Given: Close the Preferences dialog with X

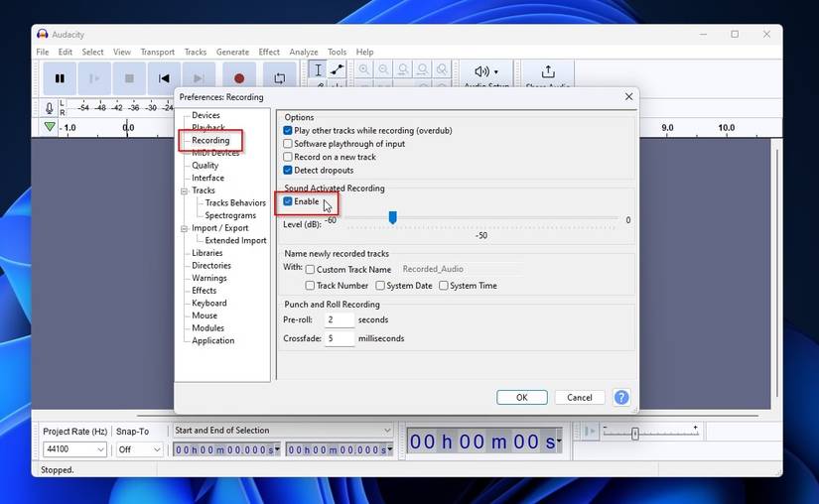Looking at the screenshot, I should 628,96.
